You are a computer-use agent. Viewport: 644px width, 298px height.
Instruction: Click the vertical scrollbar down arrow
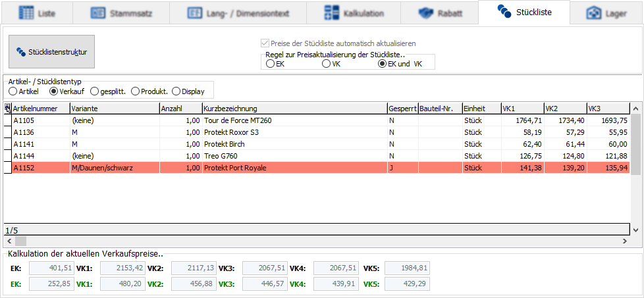[x=636, y=230]
